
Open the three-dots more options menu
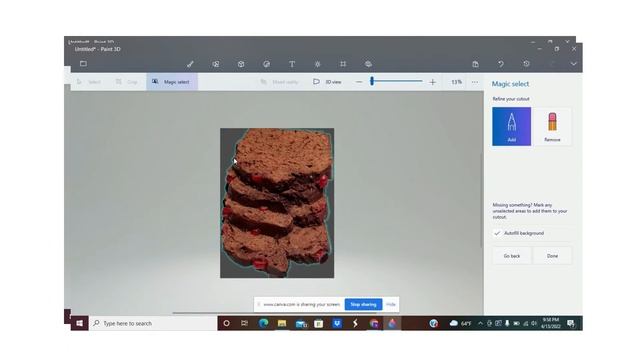click(x=475, y=82)
